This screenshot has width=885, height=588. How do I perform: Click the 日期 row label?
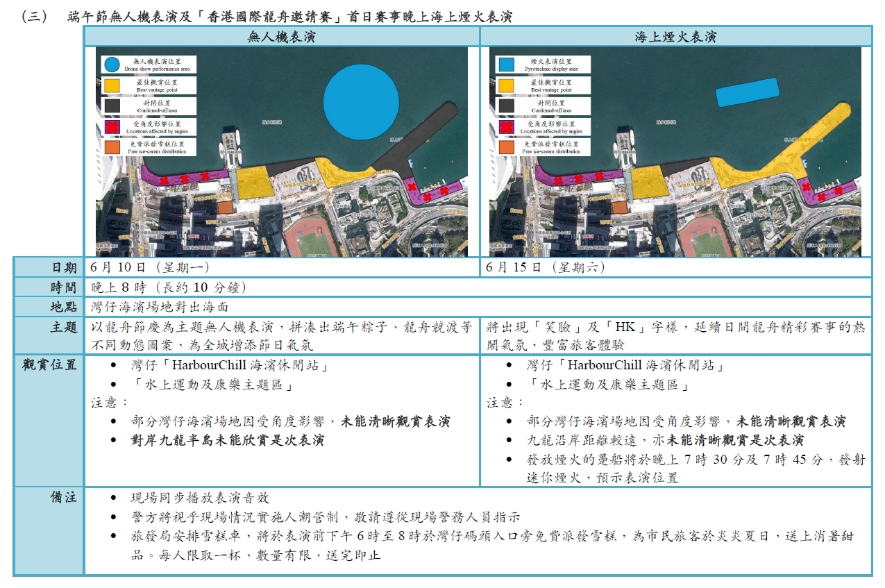coord(64,267)
